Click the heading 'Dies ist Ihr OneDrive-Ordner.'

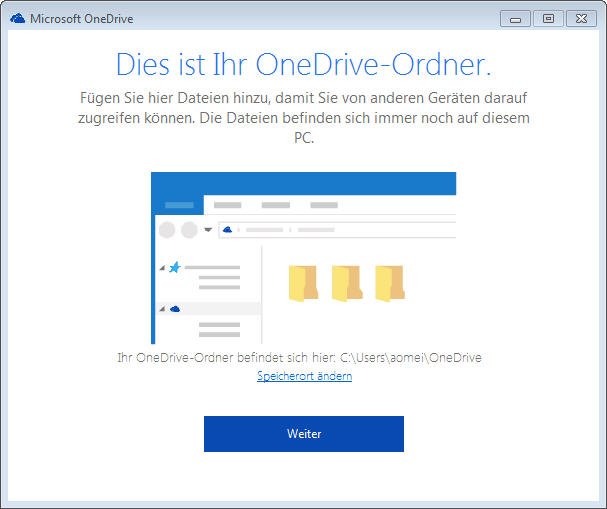click(304, 64)
